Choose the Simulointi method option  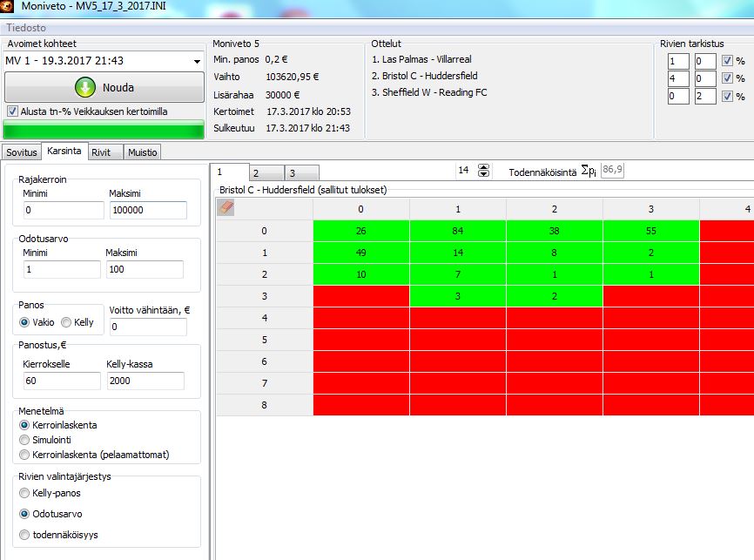click(25, 441)
